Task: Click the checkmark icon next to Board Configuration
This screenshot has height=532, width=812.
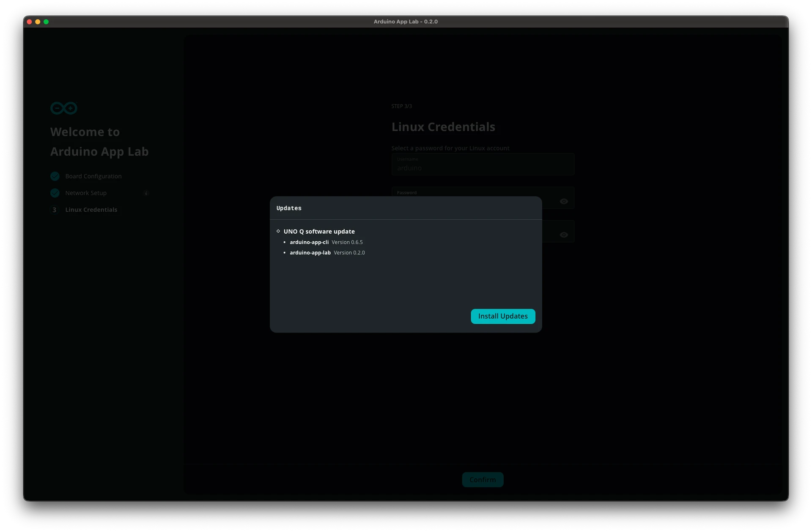Action: pyautogui.click(x=55, y=176)
